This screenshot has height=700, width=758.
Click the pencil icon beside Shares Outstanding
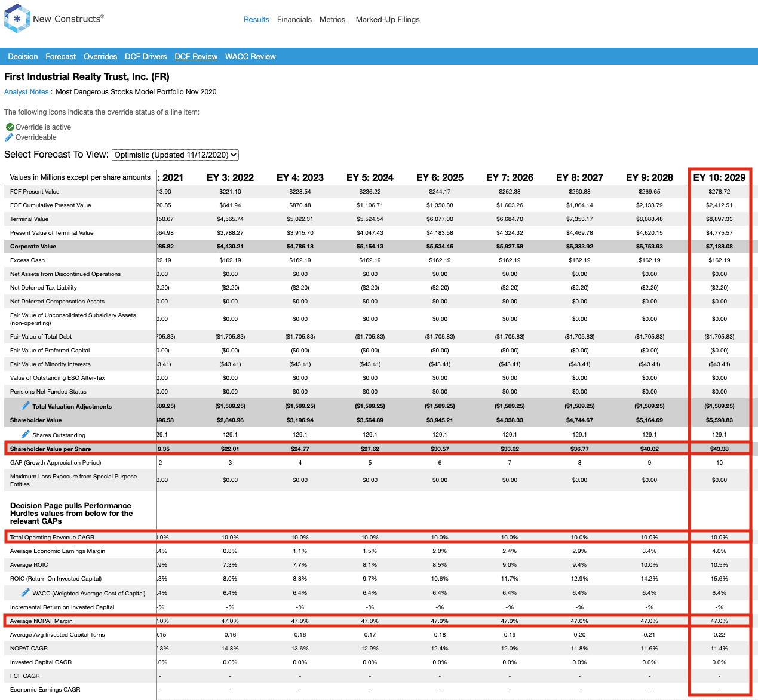pyautogui.click(x=25, y=434)
